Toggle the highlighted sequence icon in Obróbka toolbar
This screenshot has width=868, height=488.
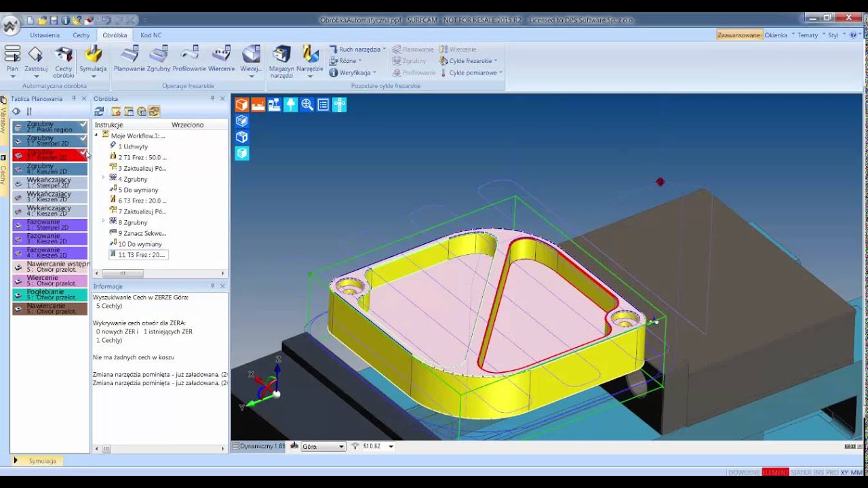[x=155, y=111]
